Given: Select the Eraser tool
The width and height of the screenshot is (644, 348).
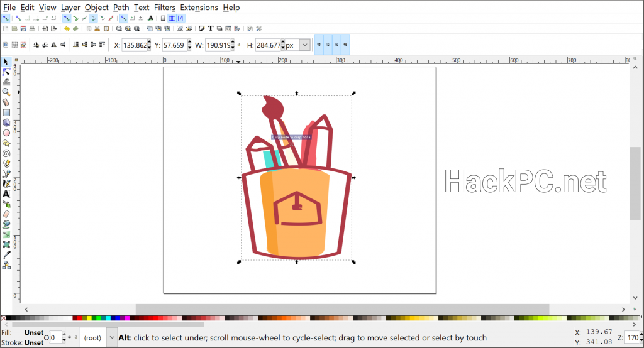Looking at the screenshot, I should pyautogui.click(x=6, y=214).
